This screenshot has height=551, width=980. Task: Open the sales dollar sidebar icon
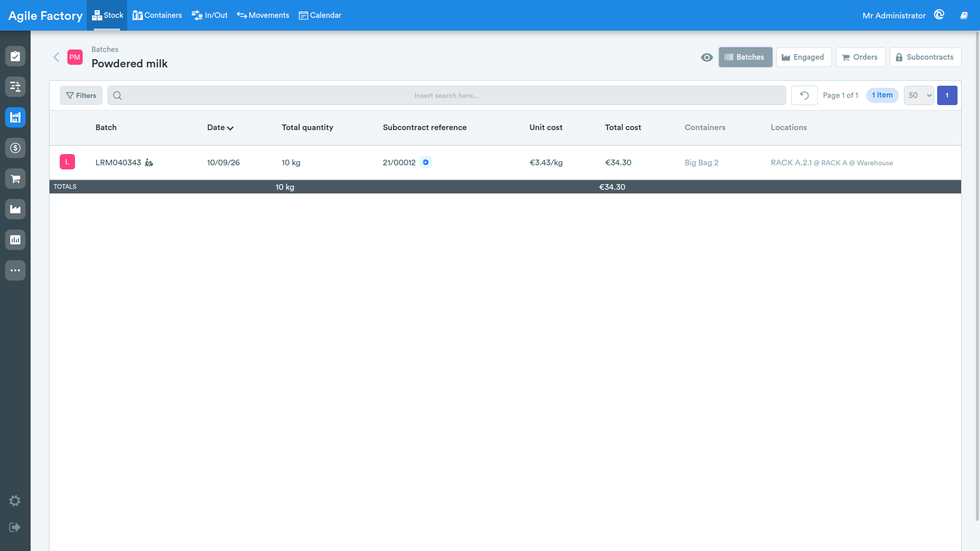tap(15, 148)
